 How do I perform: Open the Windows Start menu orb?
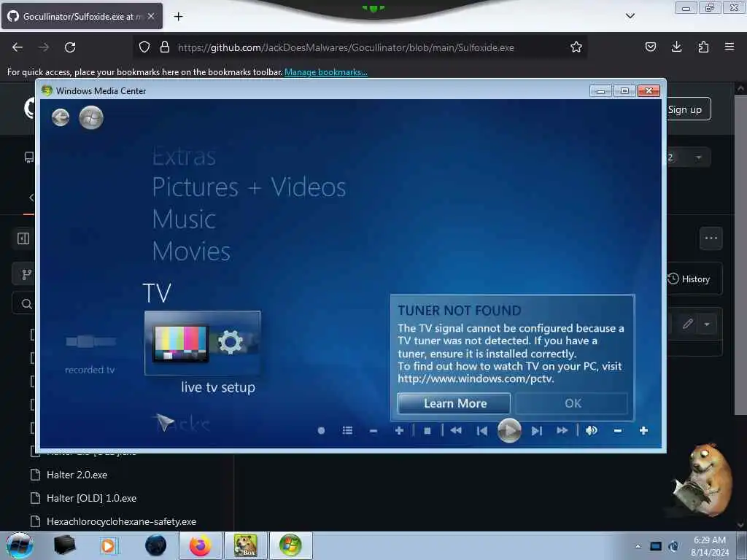(20, 545)
